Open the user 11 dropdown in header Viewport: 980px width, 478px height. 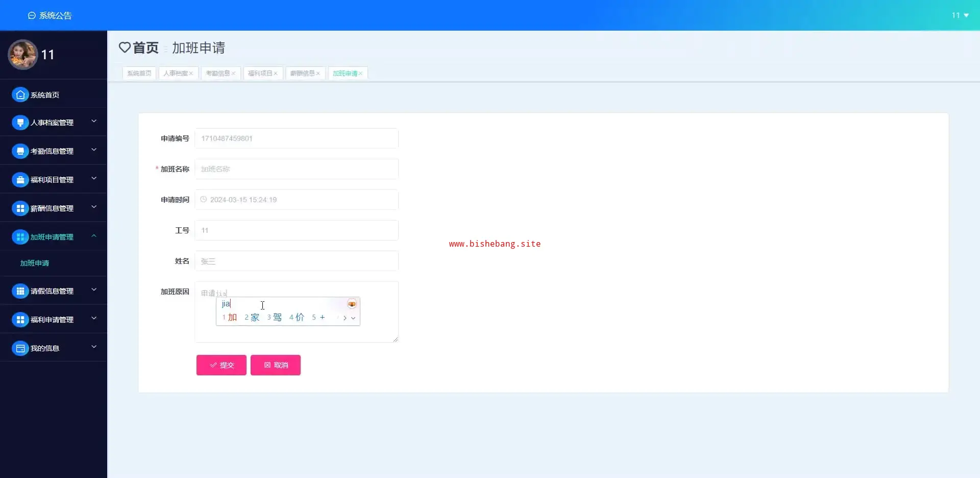(x=960, y=15)
